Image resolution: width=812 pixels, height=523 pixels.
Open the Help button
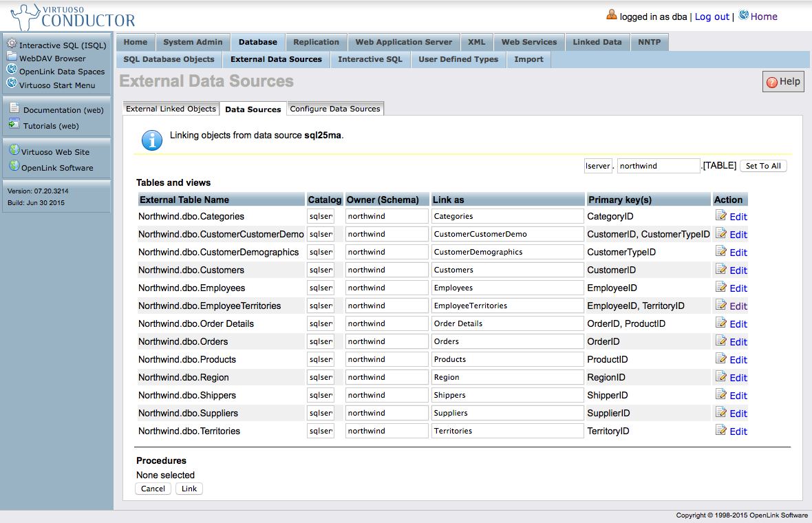point(783,82)
